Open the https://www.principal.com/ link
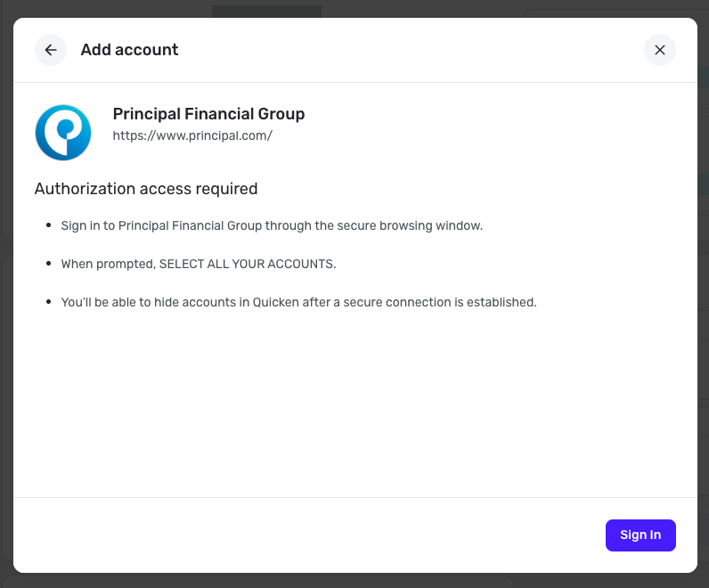This screenshot has width=709, height=588. click(192, 136)
